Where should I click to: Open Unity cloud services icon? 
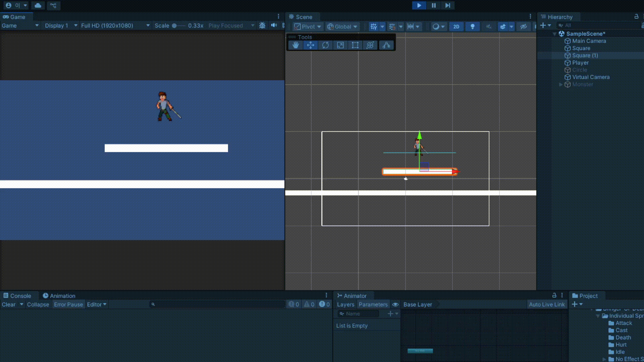tap(38, 5)
